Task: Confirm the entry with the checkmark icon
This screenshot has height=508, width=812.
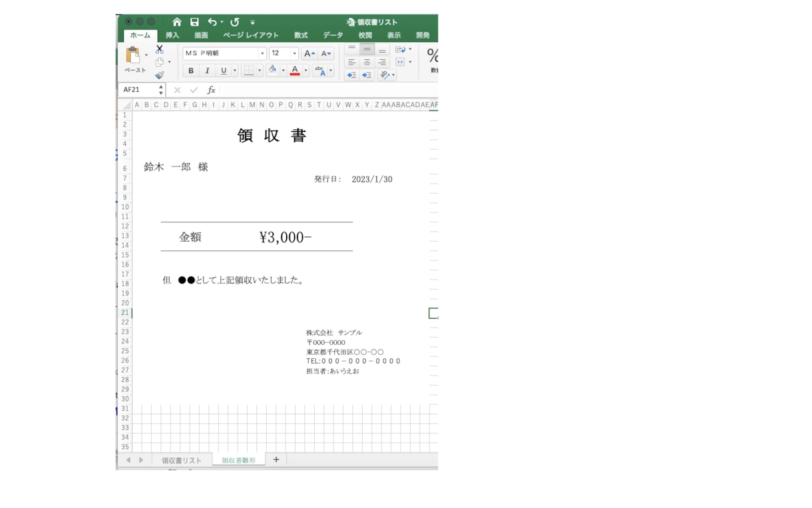Action: (194, 90)
